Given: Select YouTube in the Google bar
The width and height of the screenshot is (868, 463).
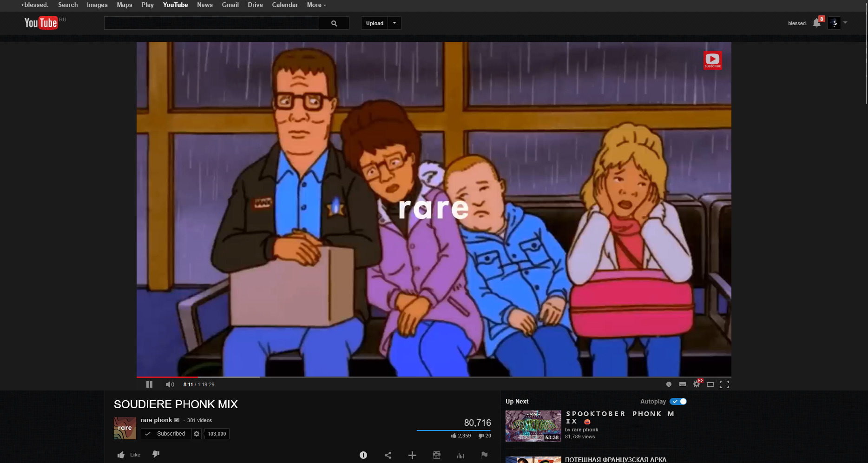Looking at the screenshot, I should click(175, 5).
